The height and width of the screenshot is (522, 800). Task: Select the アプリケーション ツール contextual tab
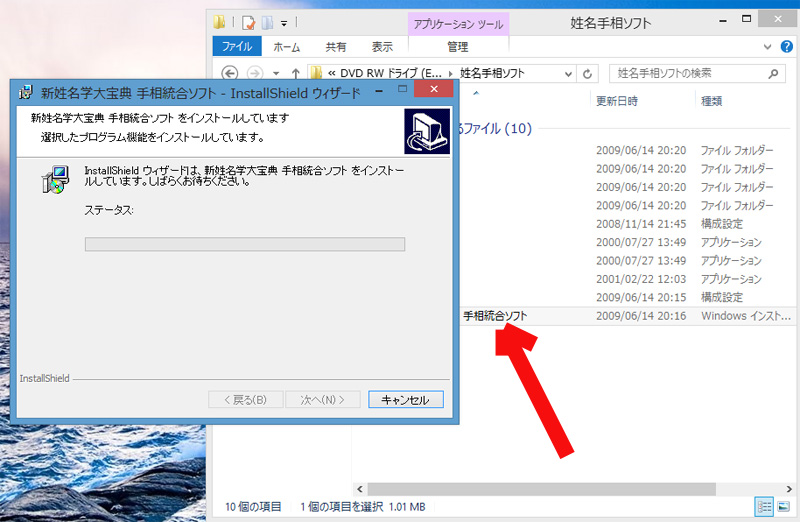tap(458, 24)
